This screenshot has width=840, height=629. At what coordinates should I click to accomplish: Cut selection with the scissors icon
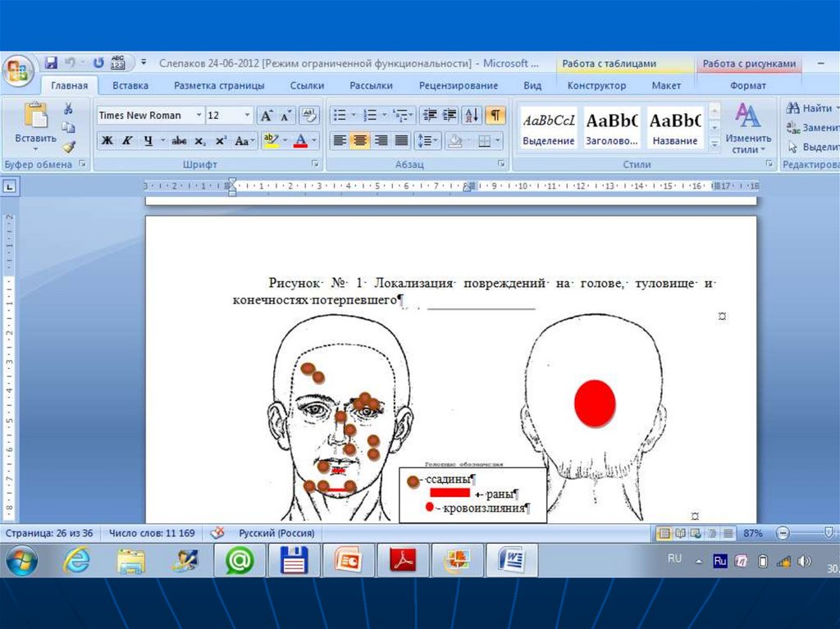69,109
